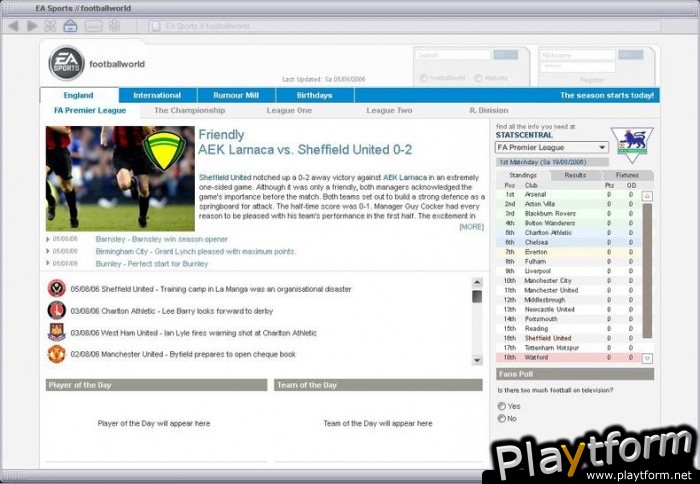Switch to the Standings tab in Statscentral
The image size is (700, 484).
[x=523, y=175]
